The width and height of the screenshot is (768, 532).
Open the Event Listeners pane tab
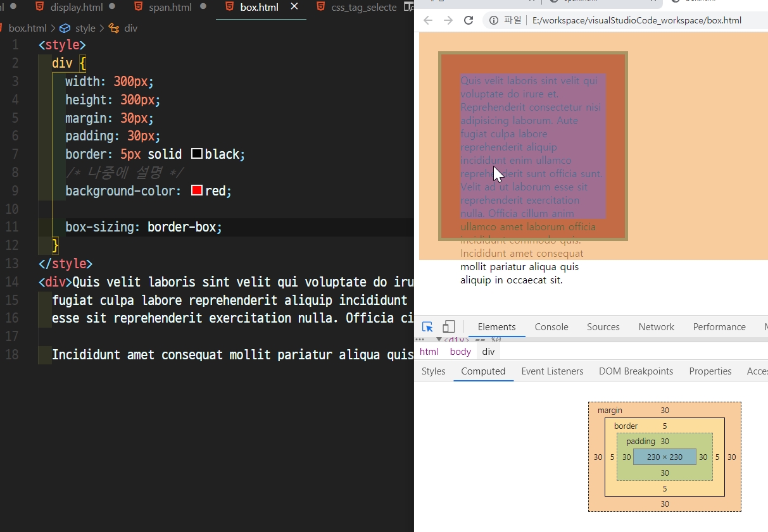pyautogui.click(x=552, y=371)
